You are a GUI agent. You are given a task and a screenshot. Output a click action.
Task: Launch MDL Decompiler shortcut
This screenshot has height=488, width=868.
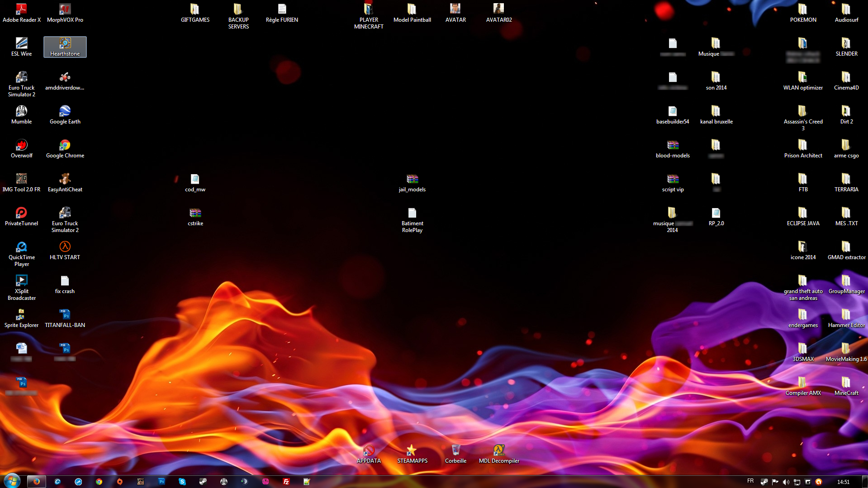(499, 454)
